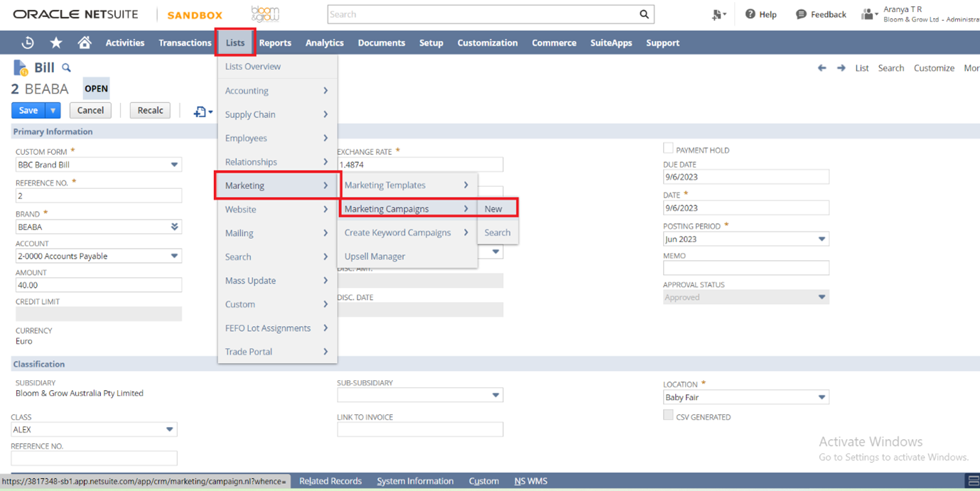Click the Link To Invoice field
Image resolution: width=980 pixels, height=491 pixels.
click(419, 429)
